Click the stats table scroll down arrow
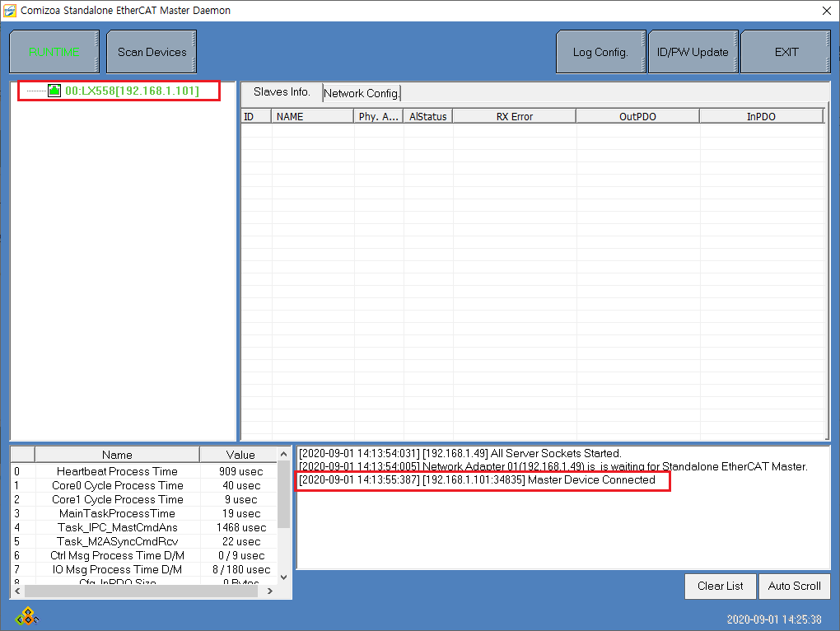This screenshot has height=631, width=840. click(284, 576)
